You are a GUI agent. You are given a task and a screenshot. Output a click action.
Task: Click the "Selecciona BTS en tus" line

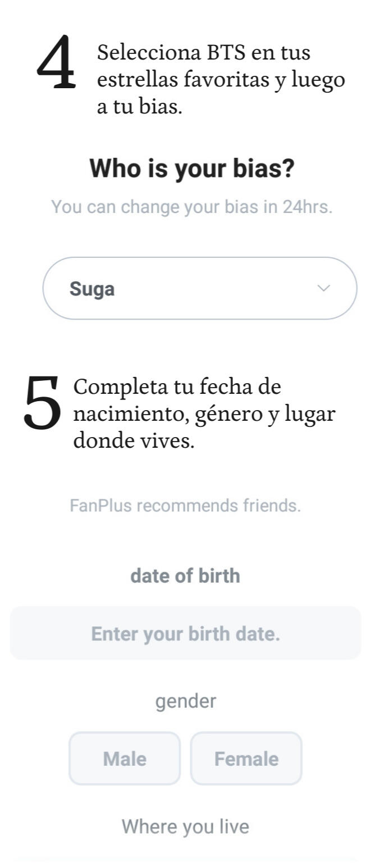[x=204, y=53]
